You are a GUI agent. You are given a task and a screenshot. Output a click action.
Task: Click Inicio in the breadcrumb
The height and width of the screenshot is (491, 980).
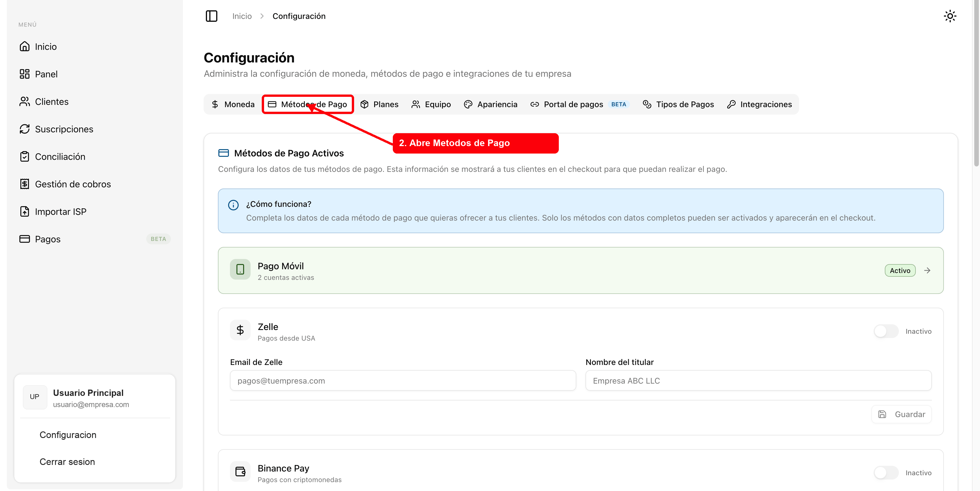[242, 16]
